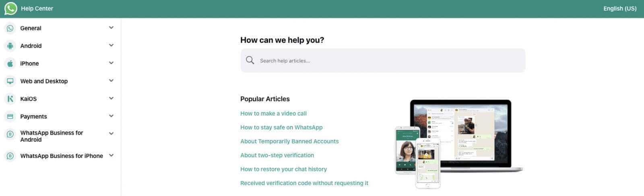Expand the Payments section chevron
The image size is (644, 196).
coord(111,116)
